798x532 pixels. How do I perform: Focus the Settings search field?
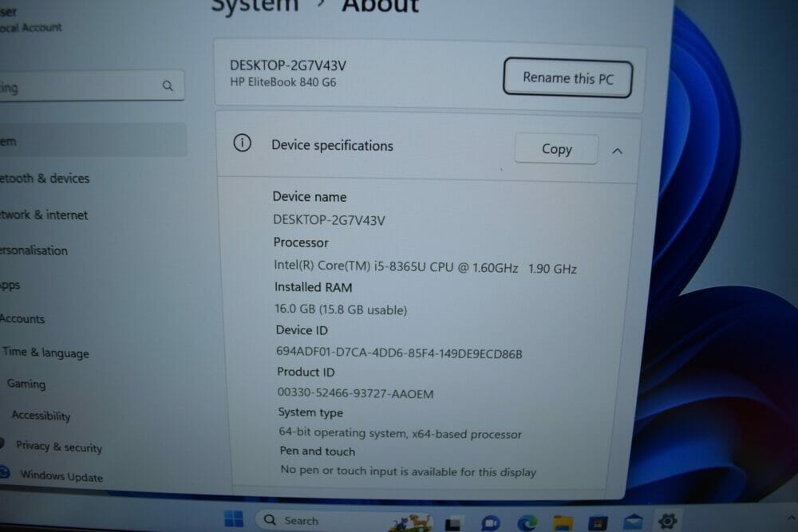click(92, 86)
